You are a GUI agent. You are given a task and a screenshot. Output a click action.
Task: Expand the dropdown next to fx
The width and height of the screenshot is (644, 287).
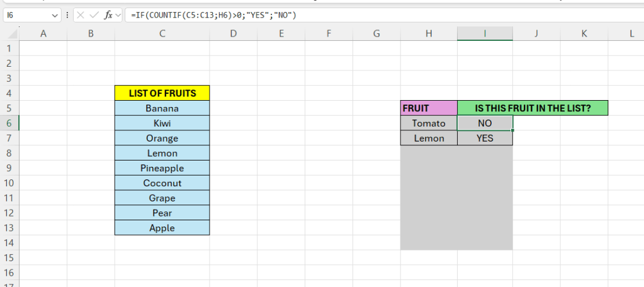click(x=118, y=15)
